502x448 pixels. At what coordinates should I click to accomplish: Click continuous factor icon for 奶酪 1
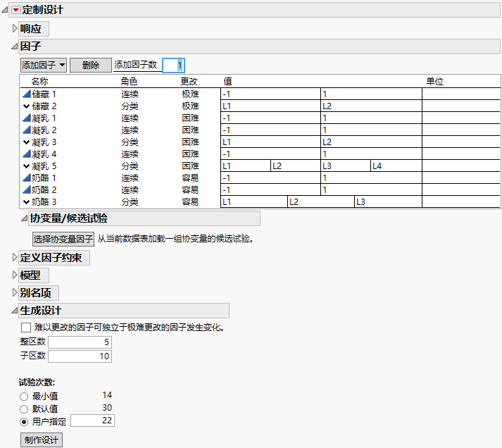tap(27, 178)
